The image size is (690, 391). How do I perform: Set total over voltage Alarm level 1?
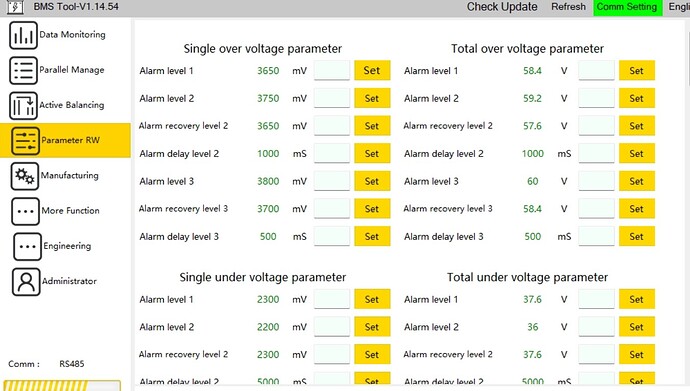(x=637, y=70)
